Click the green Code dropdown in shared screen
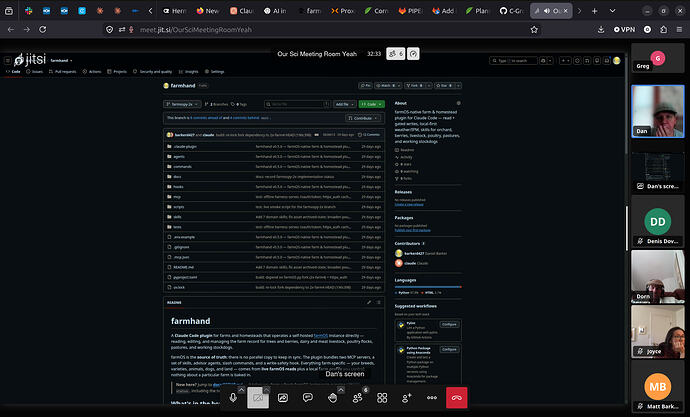 [x=371, y=104]
